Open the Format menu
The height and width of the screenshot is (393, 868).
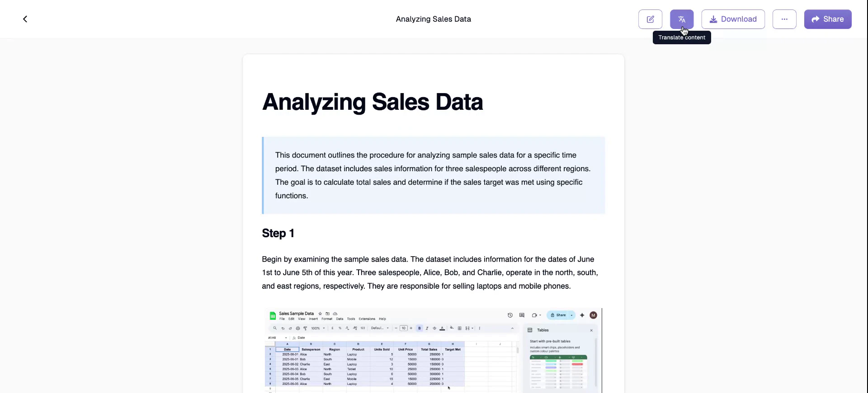[328, 319]
